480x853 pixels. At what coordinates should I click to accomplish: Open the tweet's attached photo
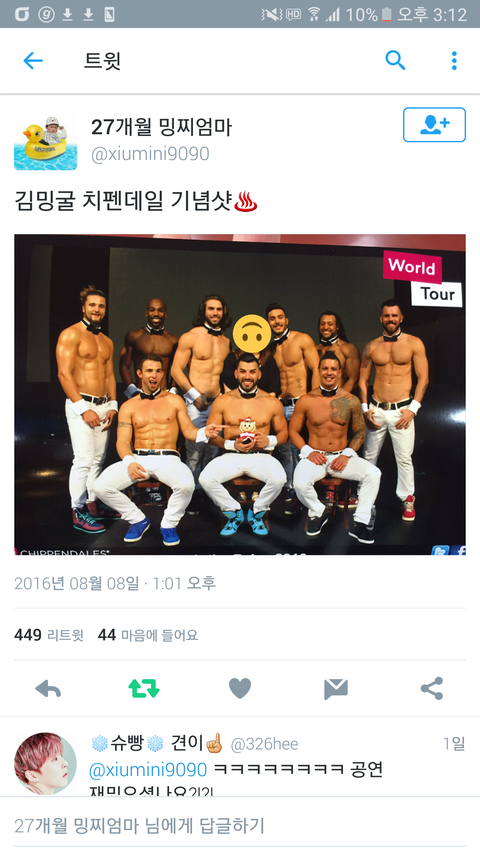(x=240, y=394)
